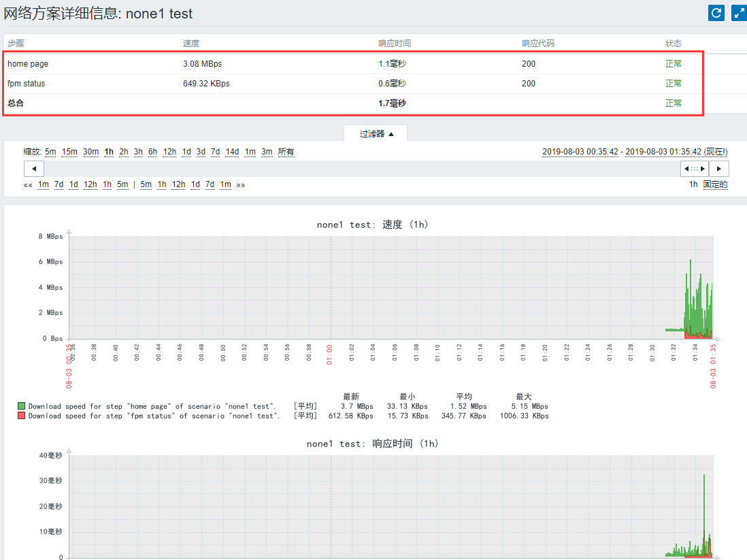The width and height of the screenshot is (747, 560).
Task: Set 缩放 zoom to 3h
Action: 138,152
